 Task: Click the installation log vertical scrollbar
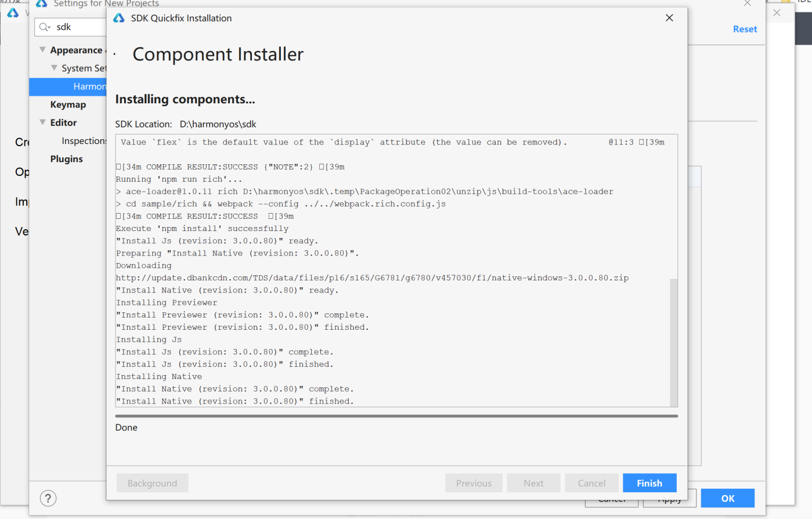[673, 342]
